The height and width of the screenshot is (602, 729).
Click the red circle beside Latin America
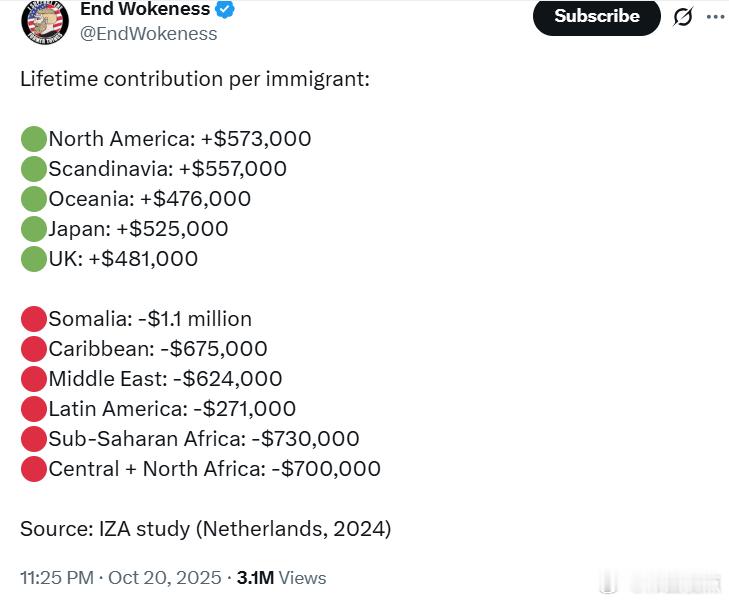pyautogui.click(x=34, y=409)
